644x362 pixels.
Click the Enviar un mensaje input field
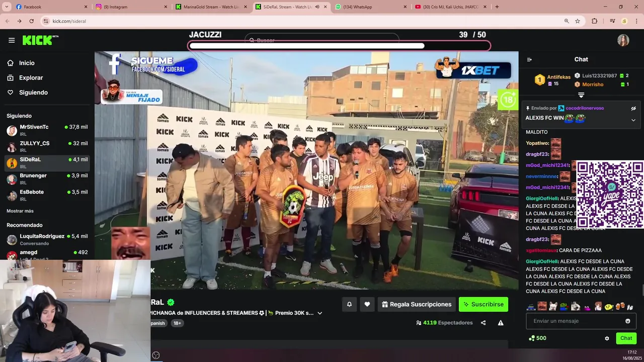tap(581, 321)
